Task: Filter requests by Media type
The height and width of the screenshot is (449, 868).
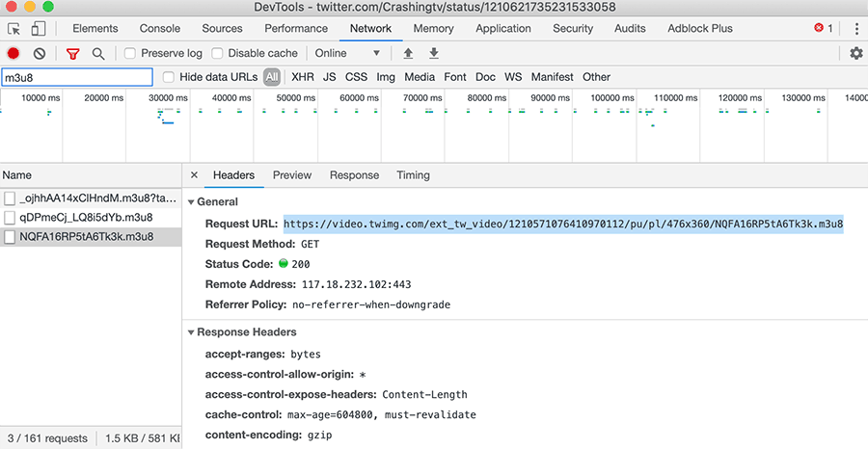Action: pyautogui.click(x=420, y=77)
